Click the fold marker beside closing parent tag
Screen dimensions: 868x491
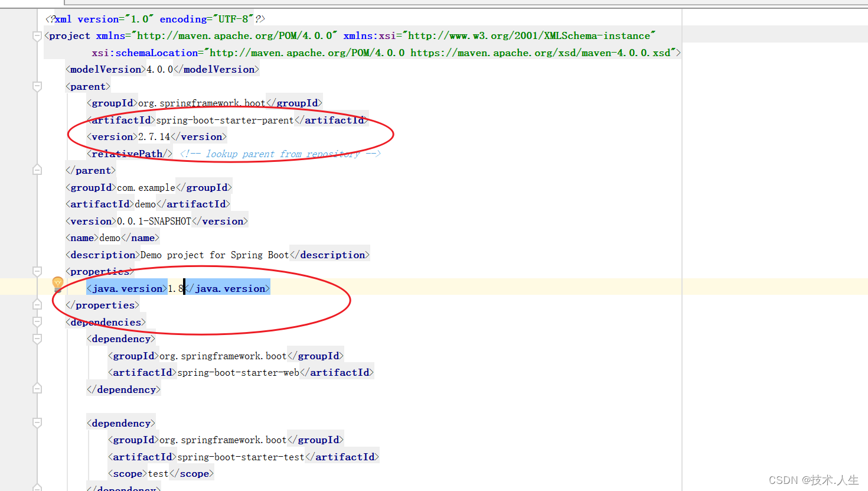pyautogui.click(x=37, y=170)
